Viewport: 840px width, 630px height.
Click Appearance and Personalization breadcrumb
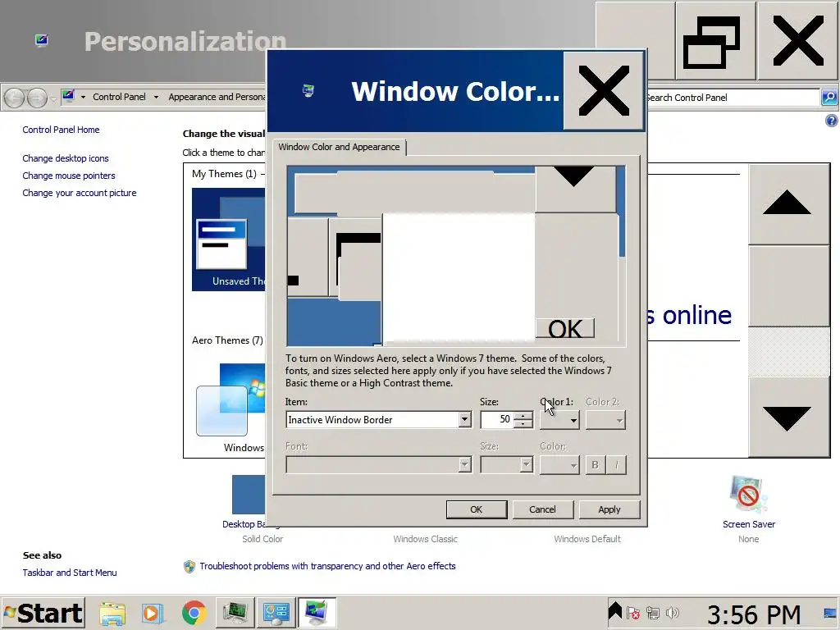(217, 97)
